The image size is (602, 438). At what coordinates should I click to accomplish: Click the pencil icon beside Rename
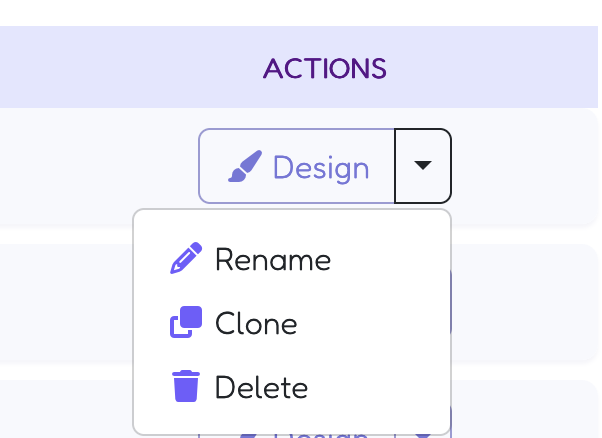(186, 258)
